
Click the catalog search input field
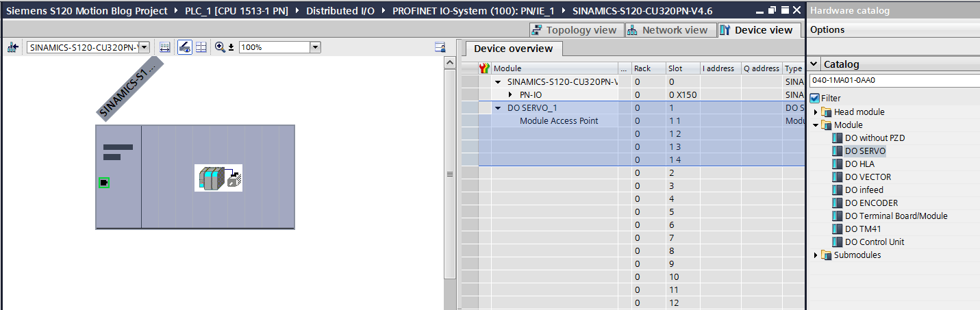[x=894, y=80]
